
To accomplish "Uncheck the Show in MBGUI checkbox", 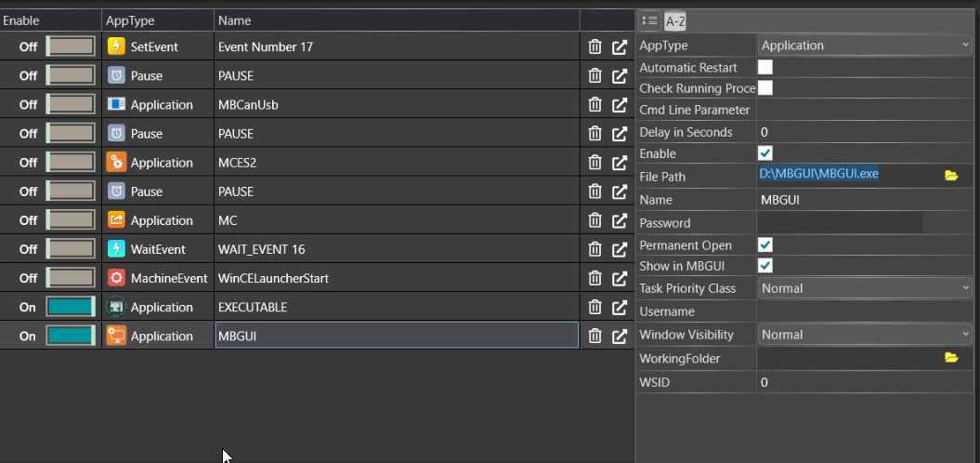I will point(765,266).
